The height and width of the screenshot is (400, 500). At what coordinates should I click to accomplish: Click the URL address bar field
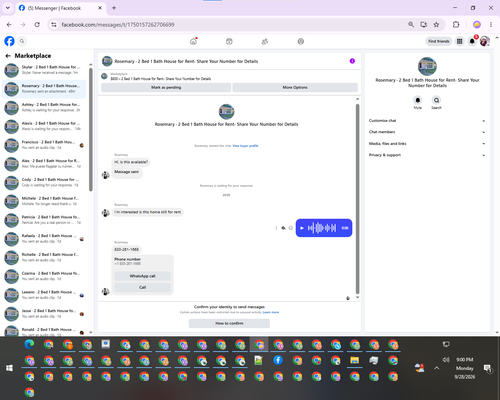point(230,24)
